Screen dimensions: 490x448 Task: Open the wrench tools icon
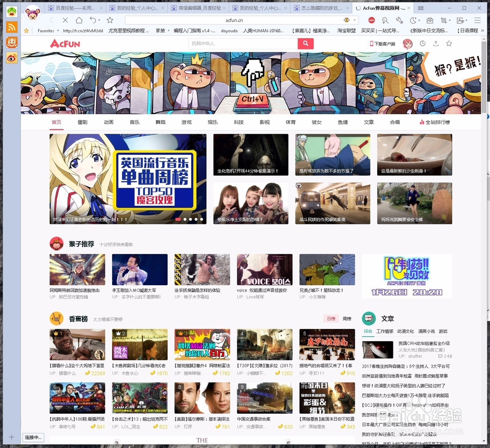pos(399,20)
